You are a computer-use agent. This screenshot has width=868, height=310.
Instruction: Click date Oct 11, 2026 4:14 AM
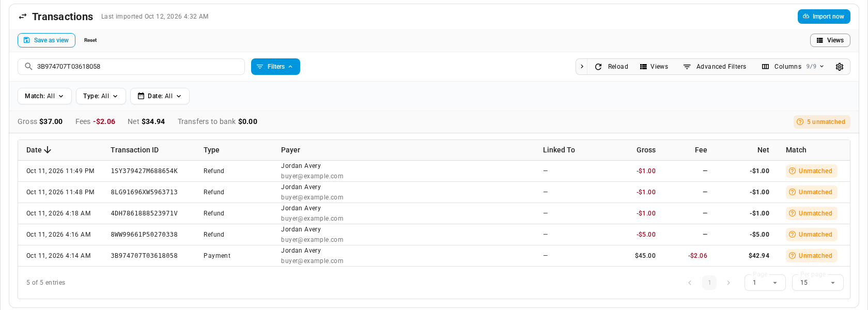pyautogui.click(x=58, y=256)
